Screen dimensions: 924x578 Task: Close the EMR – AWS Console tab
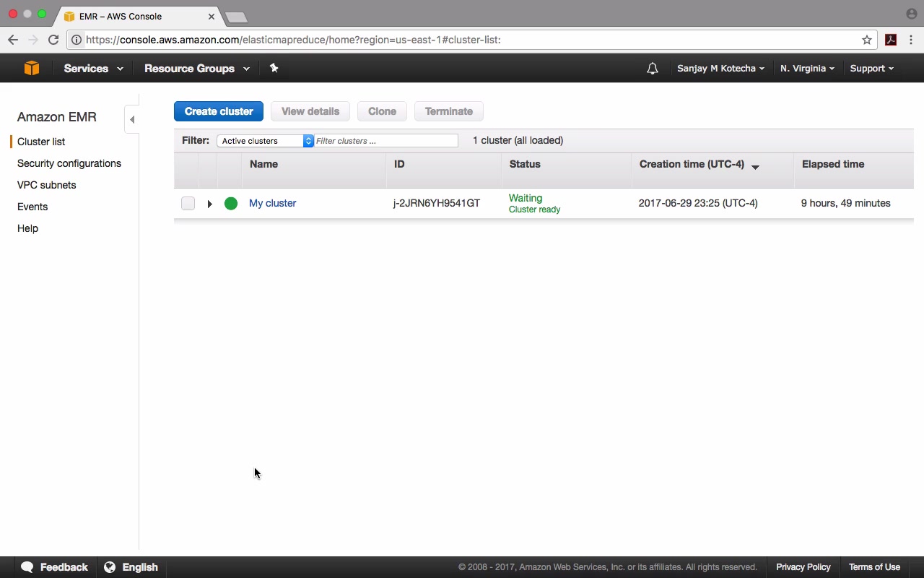(x=212, y=16)
